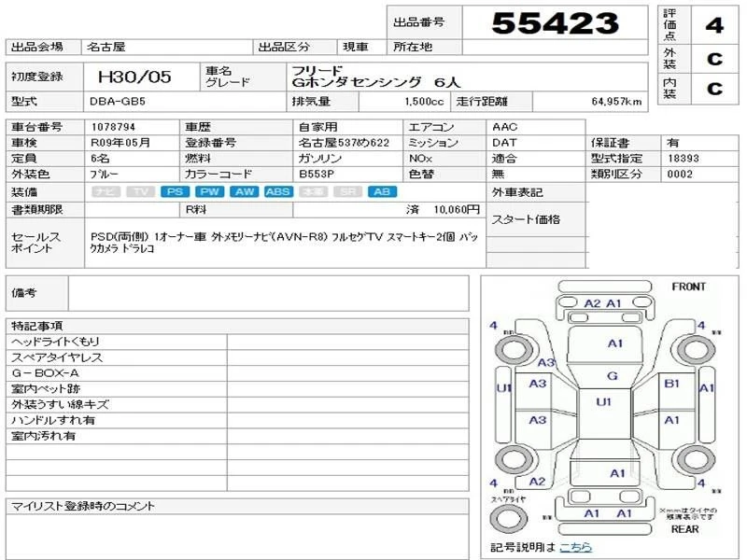Click the PW power window badge

point(209,192)
